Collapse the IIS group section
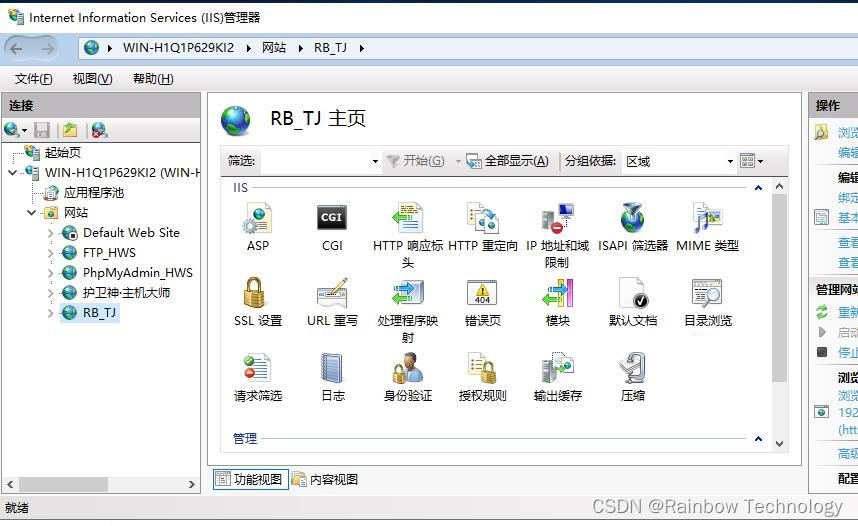Image resolution: width=858 pixels, height=526 pixels. (x=758, y=188)
